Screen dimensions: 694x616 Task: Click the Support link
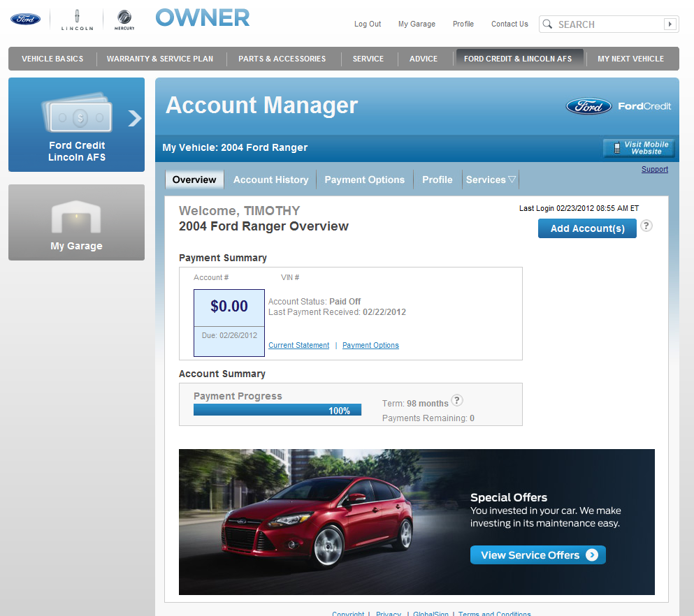click(655, 170)
